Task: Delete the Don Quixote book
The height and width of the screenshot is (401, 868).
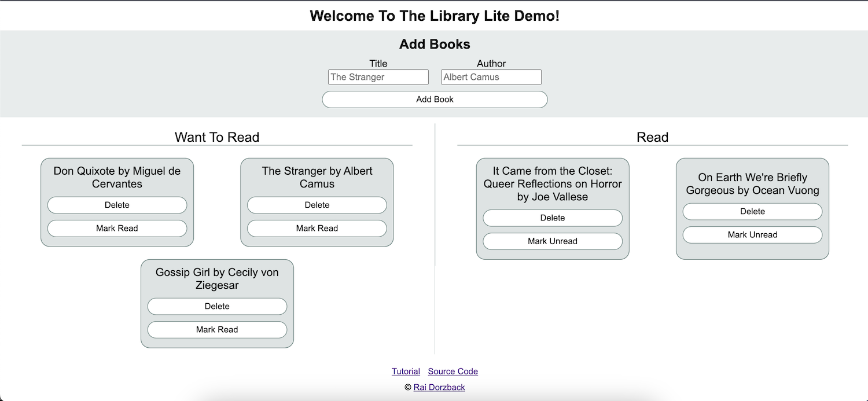Action: (117, 205)
